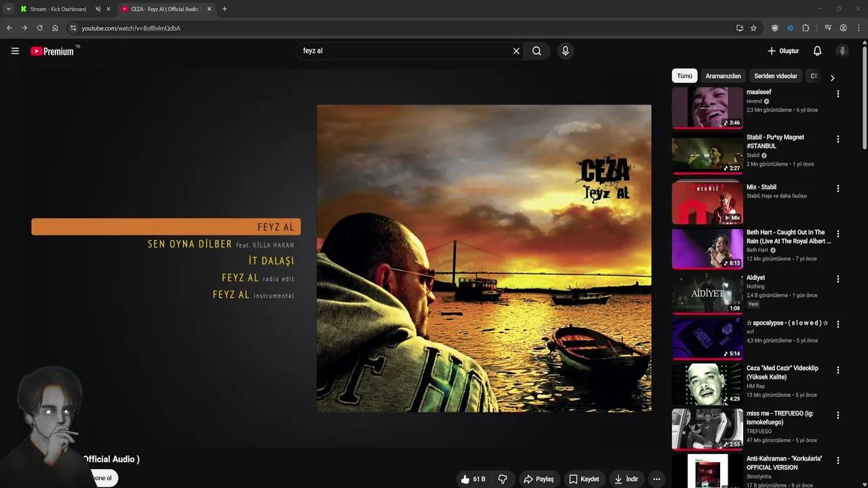Reload the current page

[x=39, y=28]
